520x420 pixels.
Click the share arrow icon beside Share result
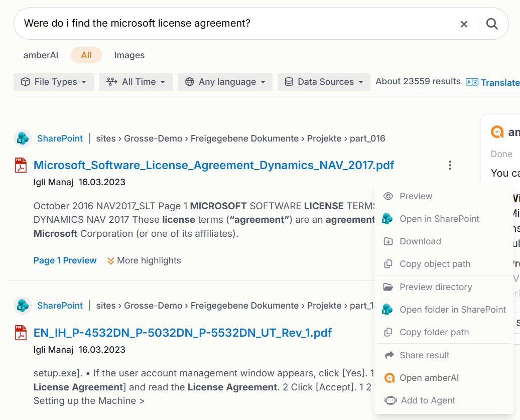click(389, 355)
